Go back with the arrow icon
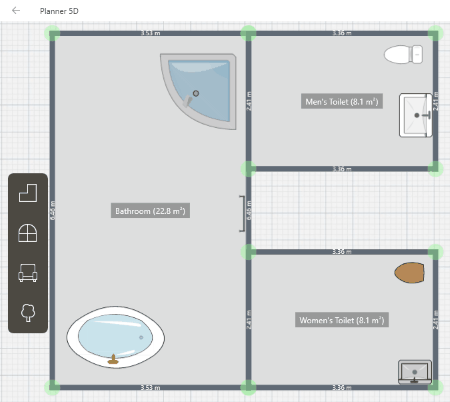 [x=16, y=11]
